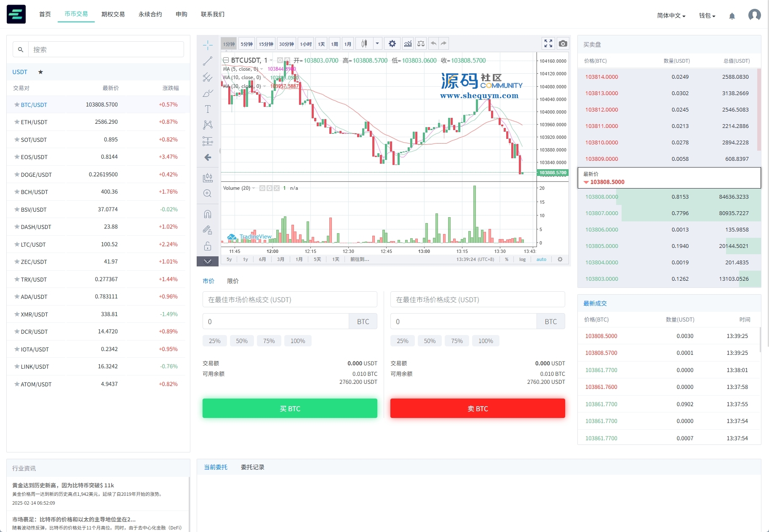Hide the Volume indicator using eye icon
The width and height of the screenshot is (769, 532).
[x=262, y=188]
